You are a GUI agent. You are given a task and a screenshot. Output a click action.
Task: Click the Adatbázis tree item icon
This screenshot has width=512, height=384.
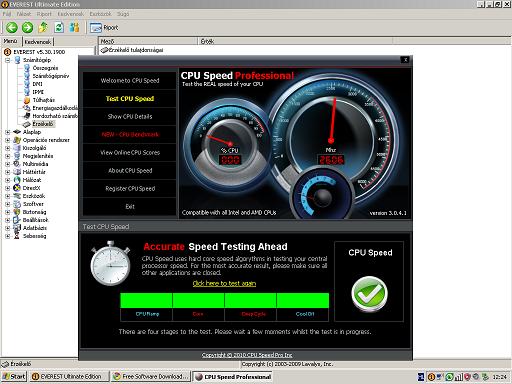pos(17,228)
